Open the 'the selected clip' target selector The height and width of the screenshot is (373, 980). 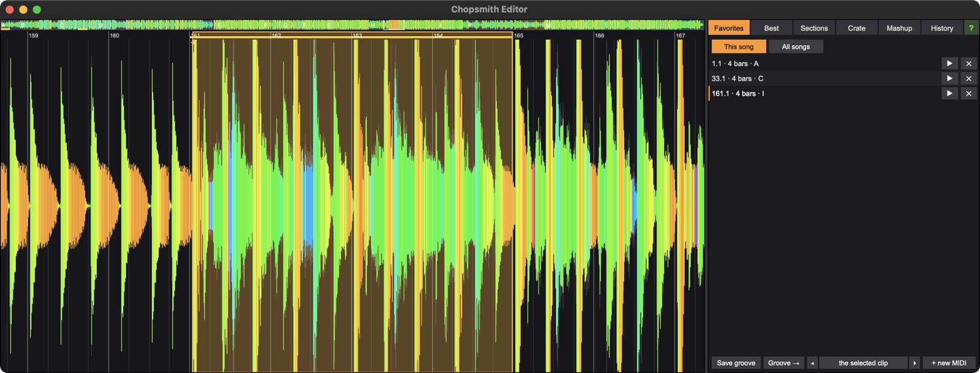point(863,363)
